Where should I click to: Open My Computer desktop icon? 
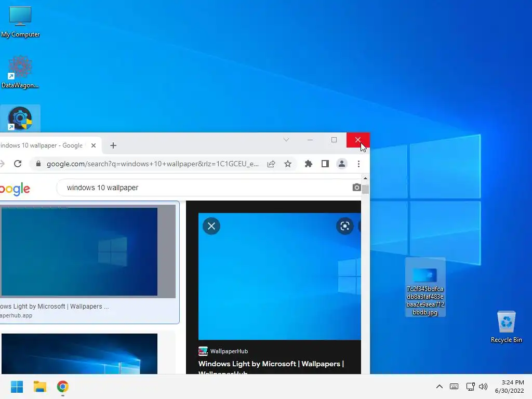(x=20, y=21)
